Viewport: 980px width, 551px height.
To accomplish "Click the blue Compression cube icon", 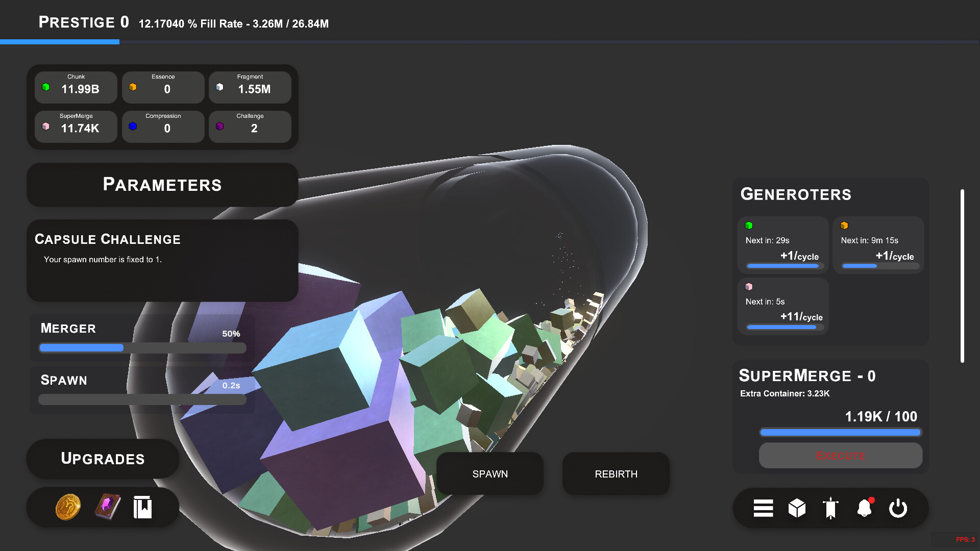I will point(133,126).
